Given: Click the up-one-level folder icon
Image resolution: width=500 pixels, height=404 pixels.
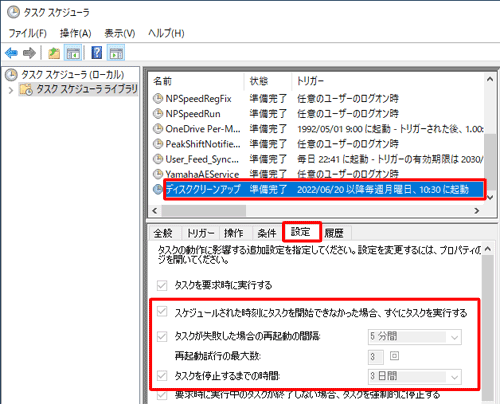Looking at the screenshot, I should click(54, 53).
